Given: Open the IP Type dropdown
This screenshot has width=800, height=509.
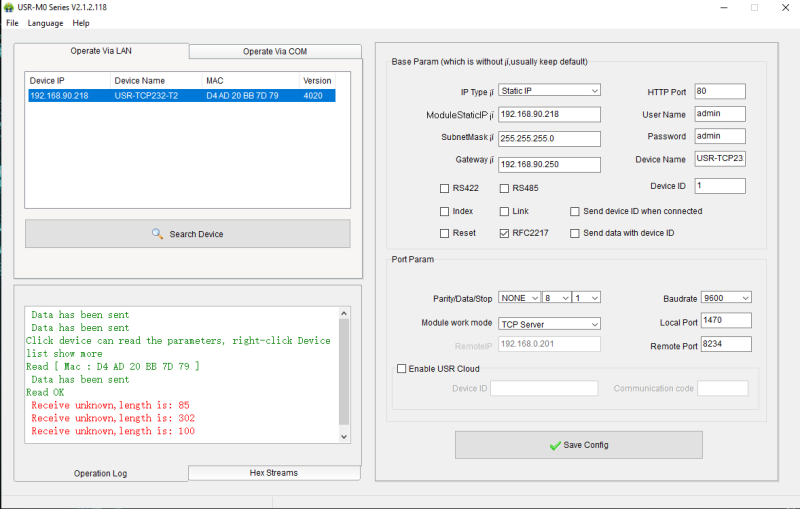Looking at the screenshot, I should 549,90.
